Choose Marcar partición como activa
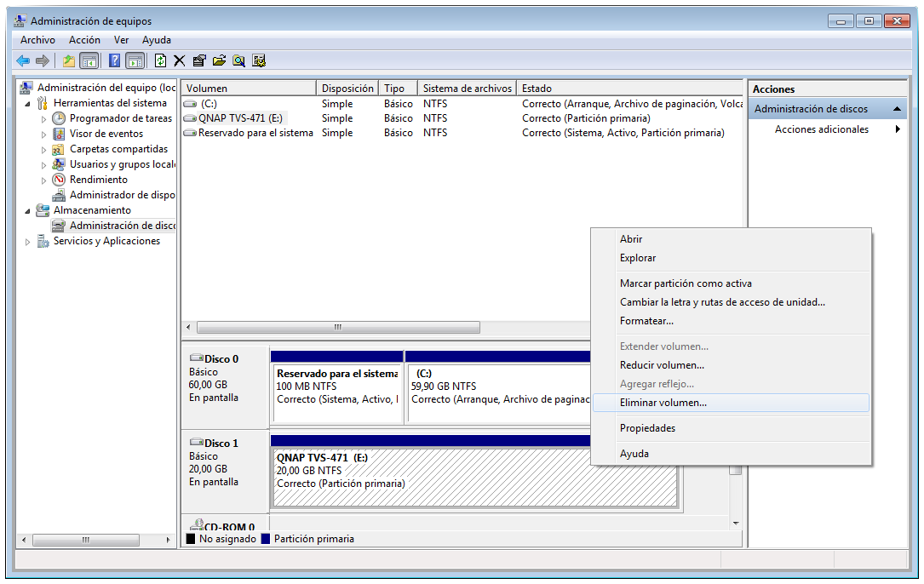Viewport: 924px width, 584px height. pos(731,283)
